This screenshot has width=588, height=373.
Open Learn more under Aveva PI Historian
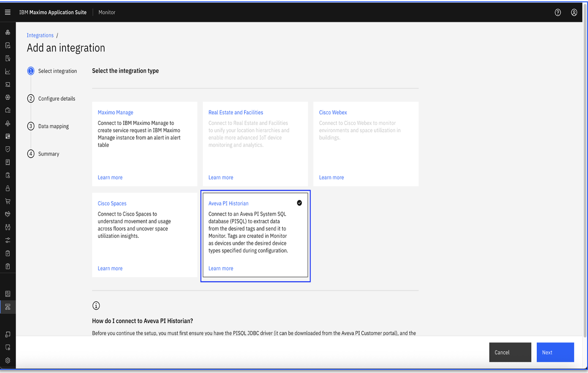coord(221,268)
